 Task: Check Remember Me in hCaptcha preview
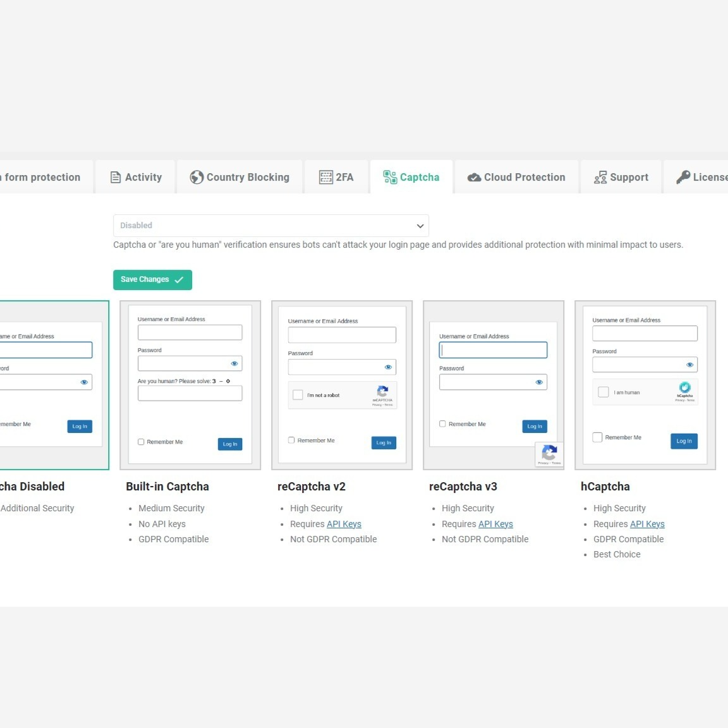[597, 437]
